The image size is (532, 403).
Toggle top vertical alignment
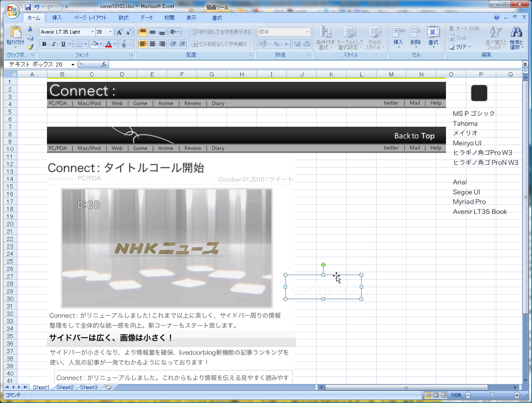coord(143,32)
